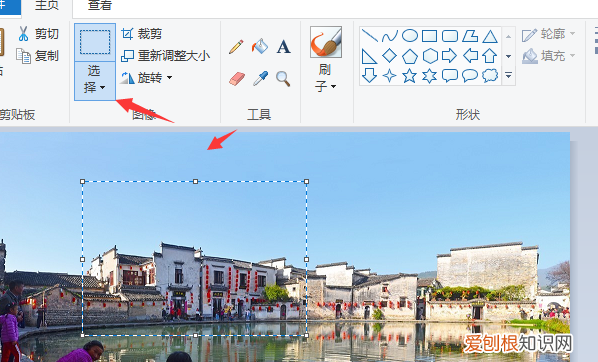The image size is (598, 362).
Task: Open the Fill (填充) dropdown
Action: [x=548, y=56]
